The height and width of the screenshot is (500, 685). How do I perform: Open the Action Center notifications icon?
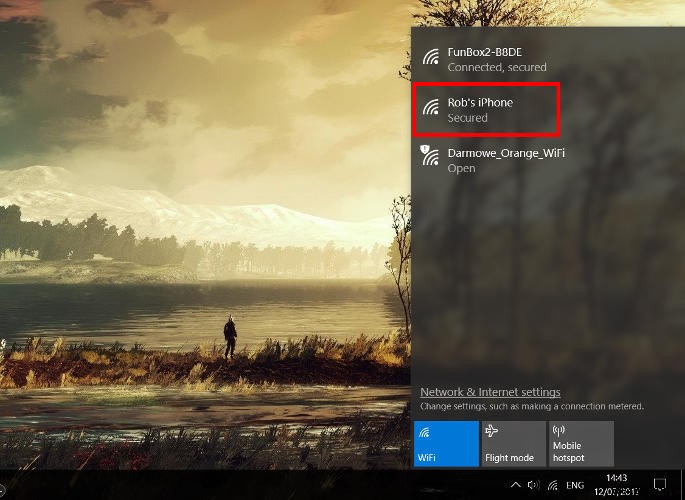pyautogui.click(x=659, y=485)
